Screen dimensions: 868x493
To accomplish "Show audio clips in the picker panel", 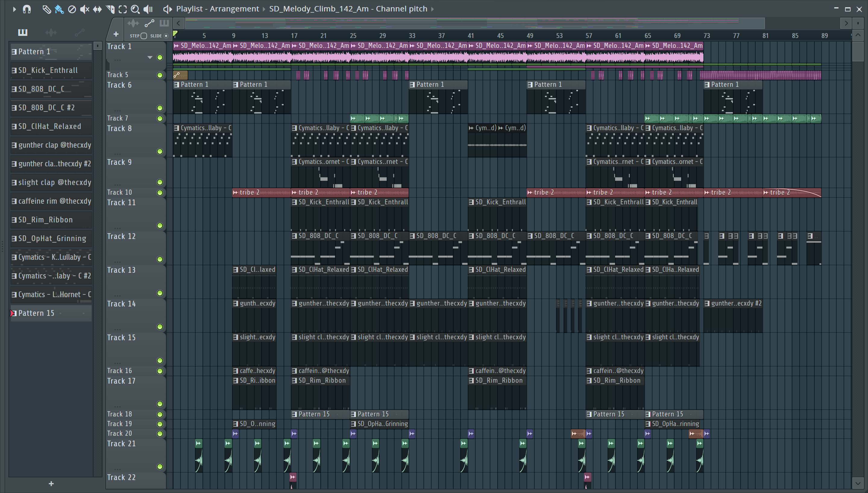I will click(x=51, y=33).
